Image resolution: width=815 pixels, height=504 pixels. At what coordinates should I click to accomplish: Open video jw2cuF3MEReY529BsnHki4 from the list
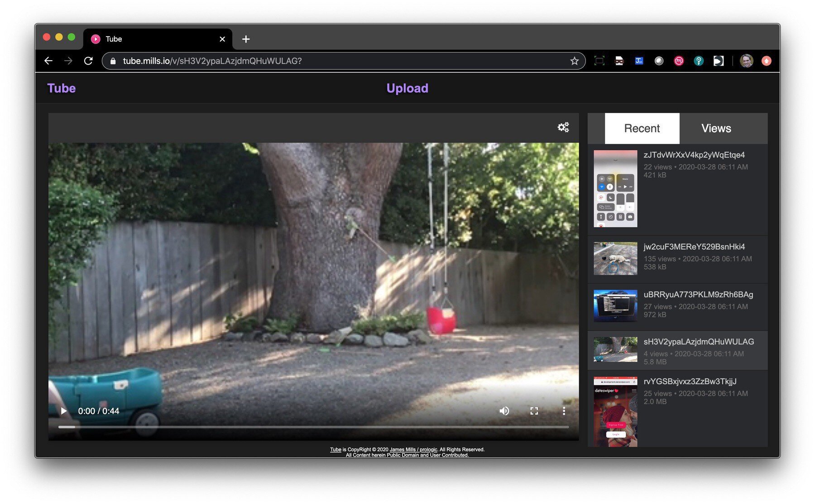[694, 247]
